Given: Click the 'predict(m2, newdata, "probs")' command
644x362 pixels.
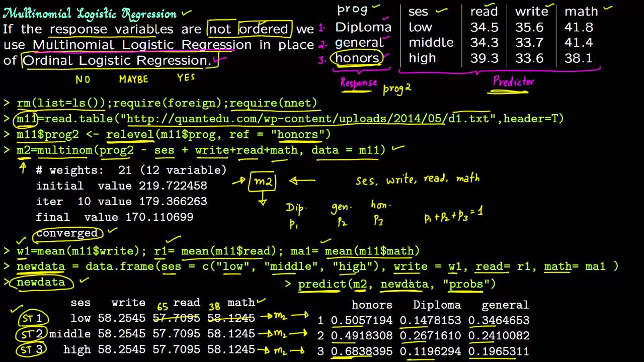Looking at the screenshot, I should coord(396,285).
